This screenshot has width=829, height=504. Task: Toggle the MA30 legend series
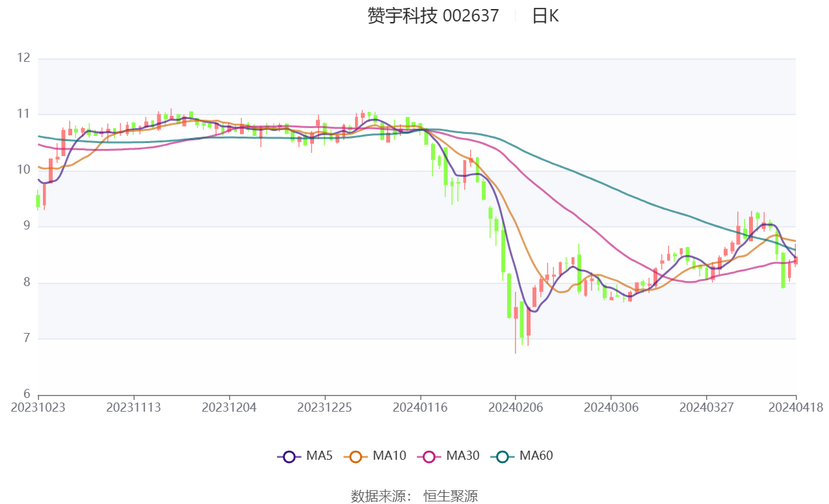tap(448, 456)
